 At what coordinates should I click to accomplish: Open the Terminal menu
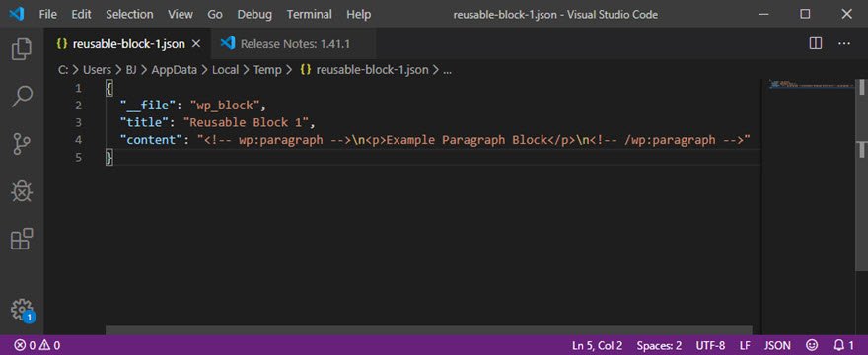(310, 15)
